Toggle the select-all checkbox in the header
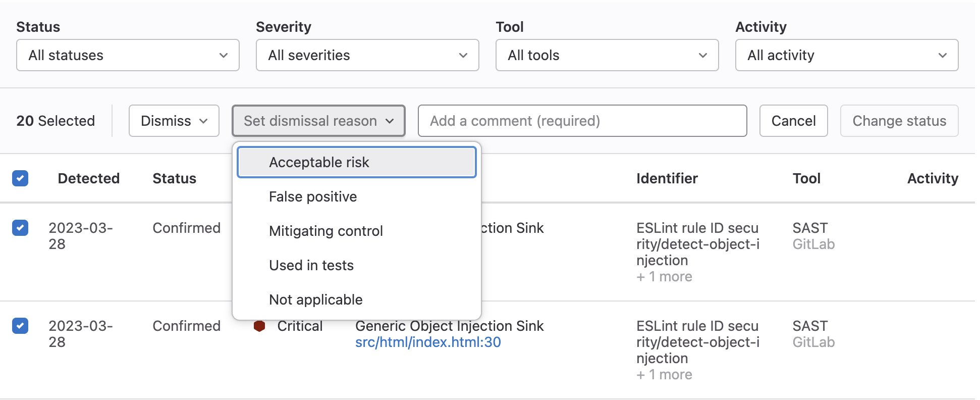Screen dimensions: 980x400 click(x=20, y=178)
